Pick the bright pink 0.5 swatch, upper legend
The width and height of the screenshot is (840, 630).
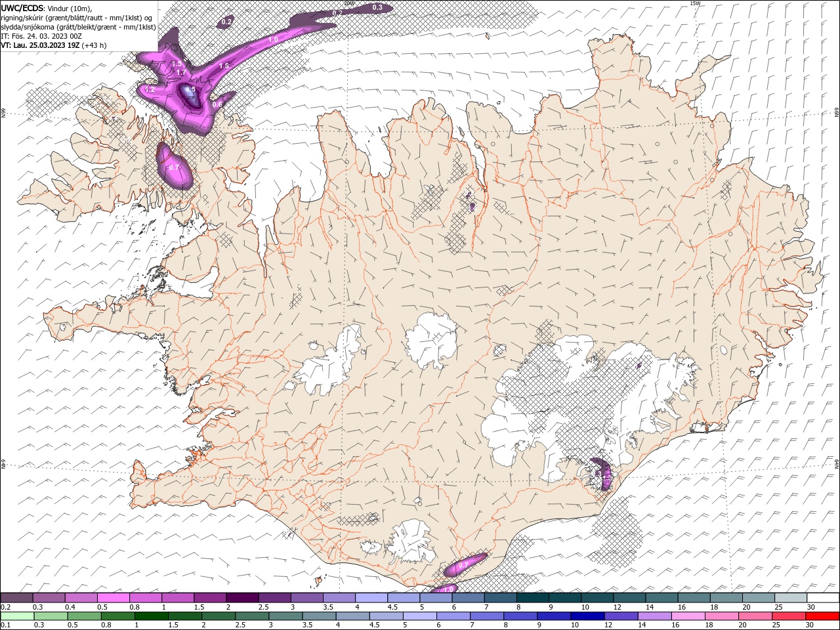coord(113,598)
